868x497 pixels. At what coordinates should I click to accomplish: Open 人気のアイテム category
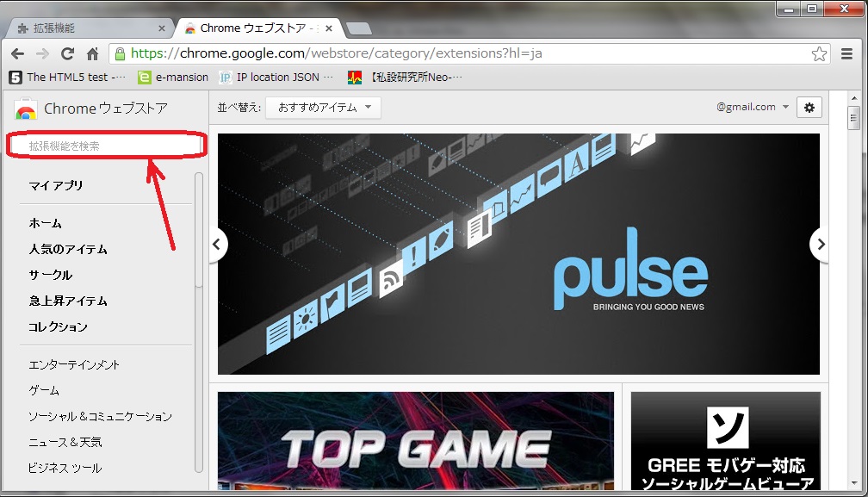pyautogui.click(x=68, y=249)
